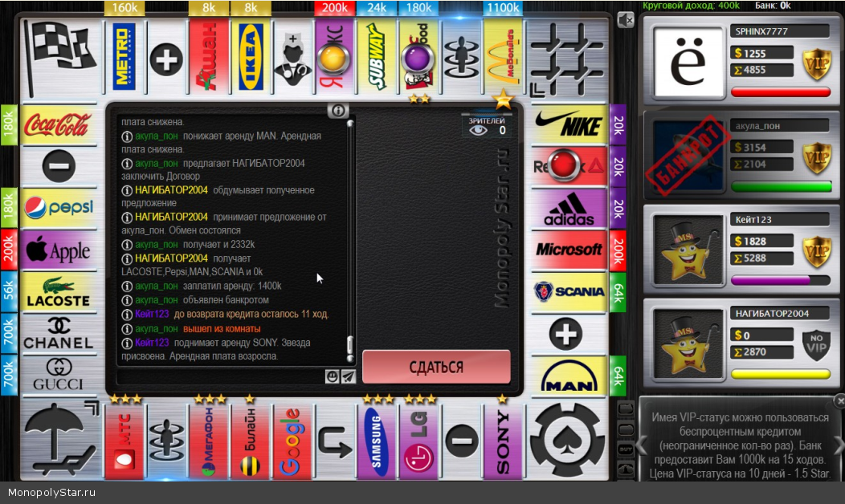Click the bankrupt акула_пон player avatar
The width and height of the screenshot is (845, 504).
tap(688, 155)
